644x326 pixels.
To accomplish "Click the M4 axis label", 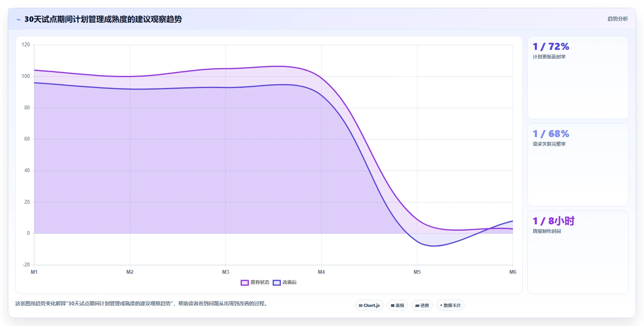I will tap(321, 272).
